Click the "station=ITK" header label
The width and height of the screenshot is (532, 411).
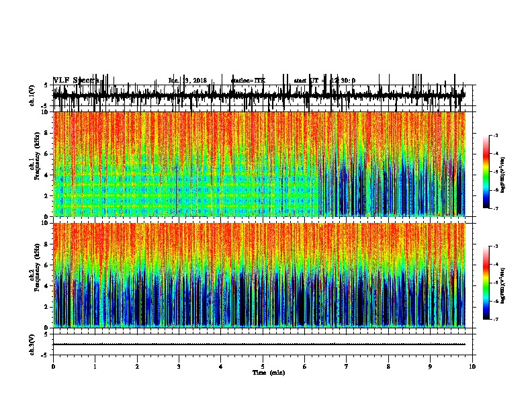248,81
